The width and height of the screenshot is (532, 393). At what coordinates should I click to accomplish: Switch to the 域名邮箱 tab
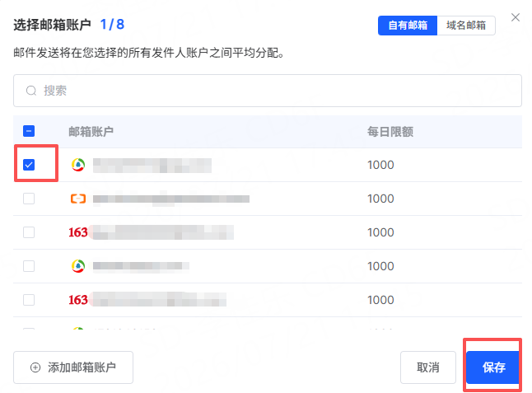tap(466, 26)
